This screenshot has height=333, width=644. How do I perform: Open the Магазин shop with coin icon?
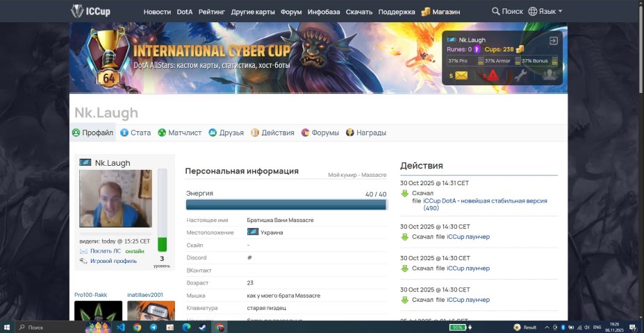coord(440,12)
